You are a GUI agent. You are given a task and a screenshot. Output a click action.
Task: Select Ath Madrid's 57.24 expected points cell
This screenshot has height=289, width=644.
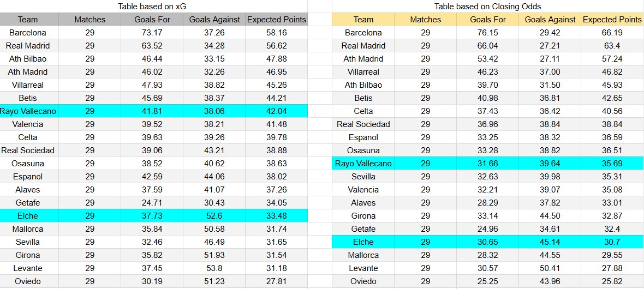[x=612, y=59]
